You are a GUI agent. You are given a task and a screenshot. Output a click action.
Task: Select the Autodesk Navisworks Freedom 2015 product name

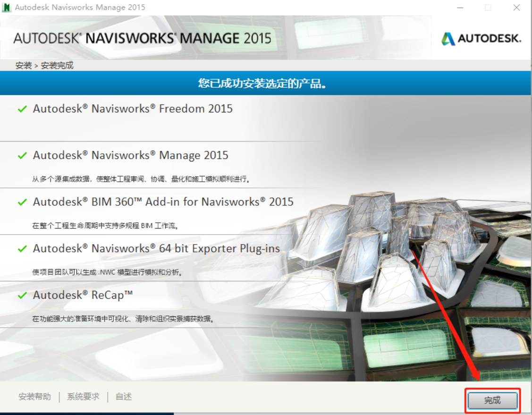[x=133, y=109]
